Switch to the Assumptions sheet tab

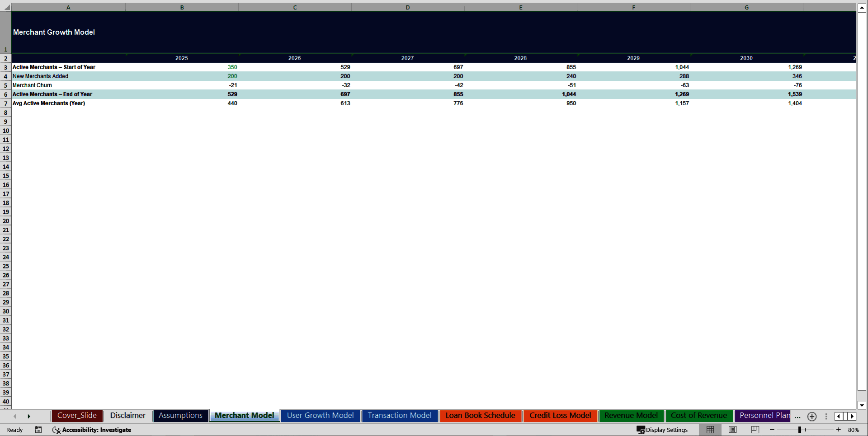tap(180, 416)
